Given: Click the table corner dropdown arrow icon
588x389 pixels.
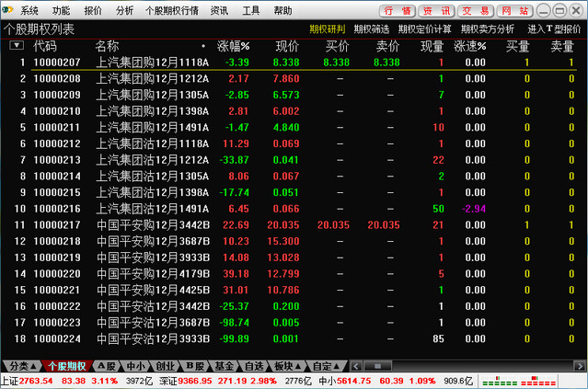Looking at the screenshot, I should 17,45.
